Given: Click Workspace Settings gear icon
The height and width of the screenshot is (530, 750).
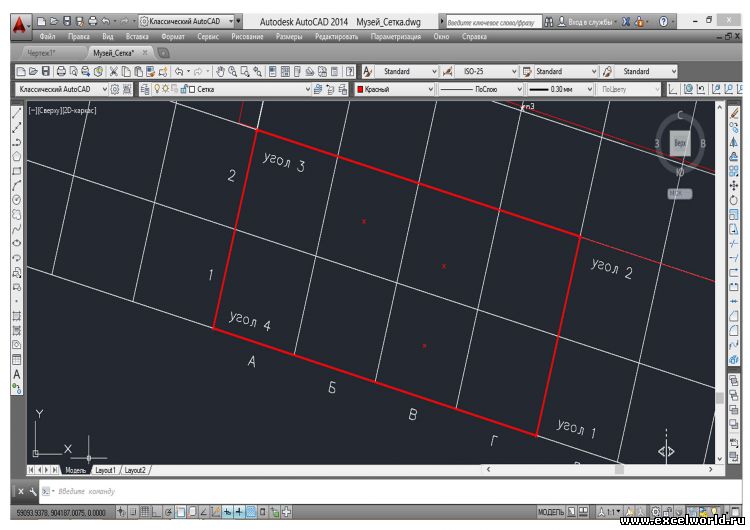Looking at the screenshot, I should (x=115, y=89).
